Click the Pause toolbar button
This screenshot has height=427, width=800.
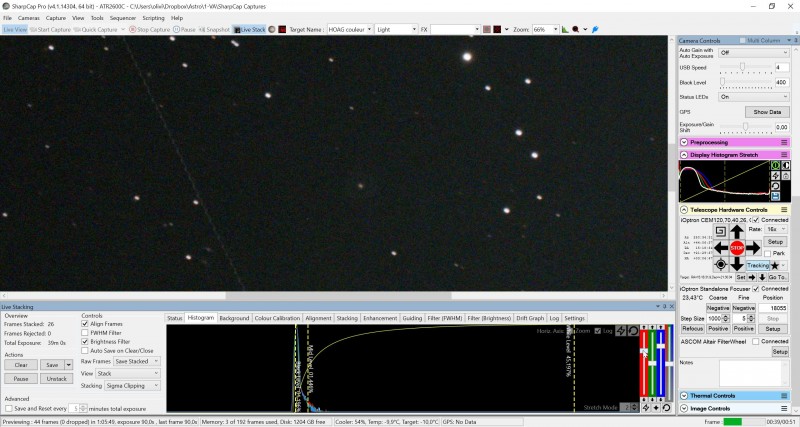[185, 30]
